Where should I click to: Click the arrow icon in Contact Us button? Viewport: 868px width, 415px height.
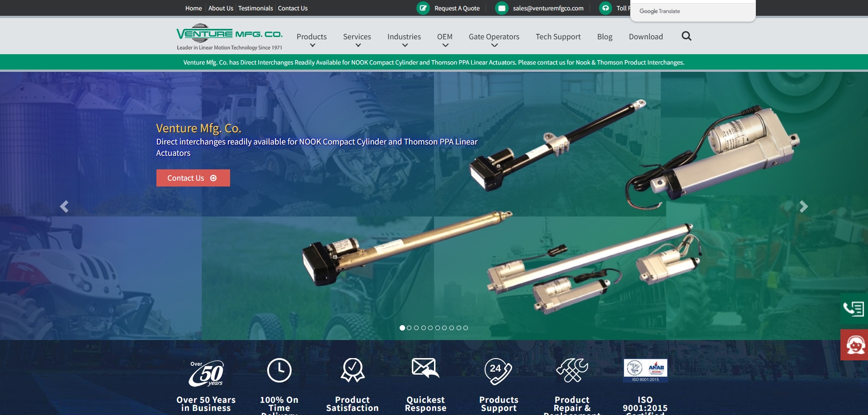213,178
